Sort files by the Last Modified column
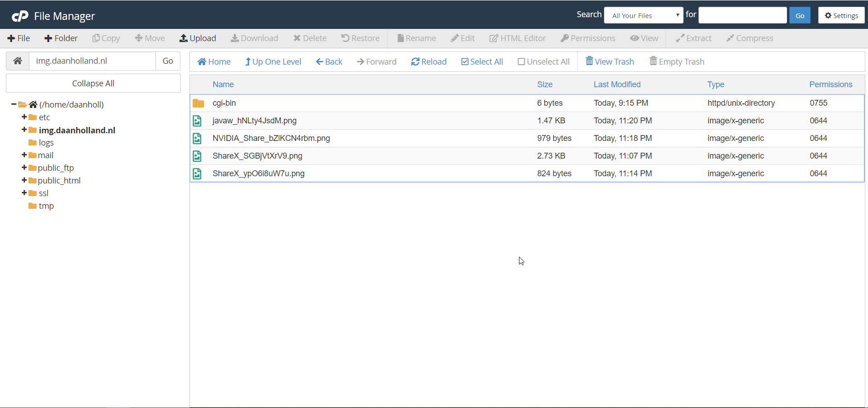868x408 pixels. click(617, 84)
